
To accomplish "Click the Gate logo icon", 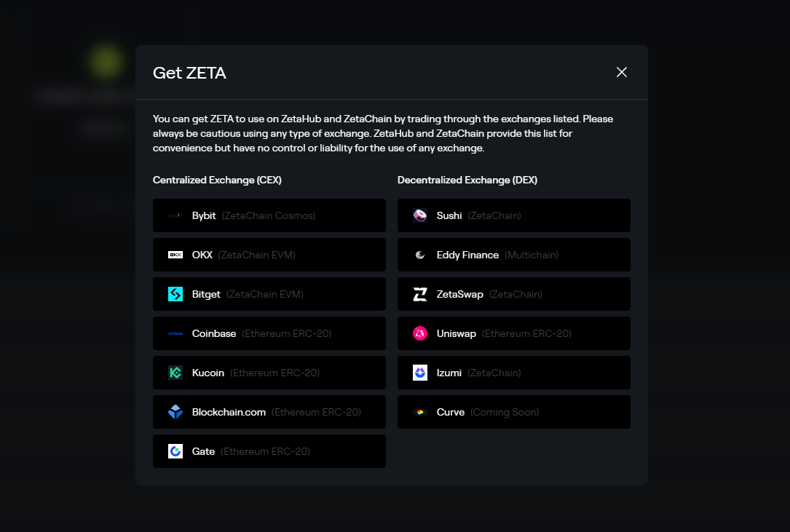I will [x=175, y=451].
